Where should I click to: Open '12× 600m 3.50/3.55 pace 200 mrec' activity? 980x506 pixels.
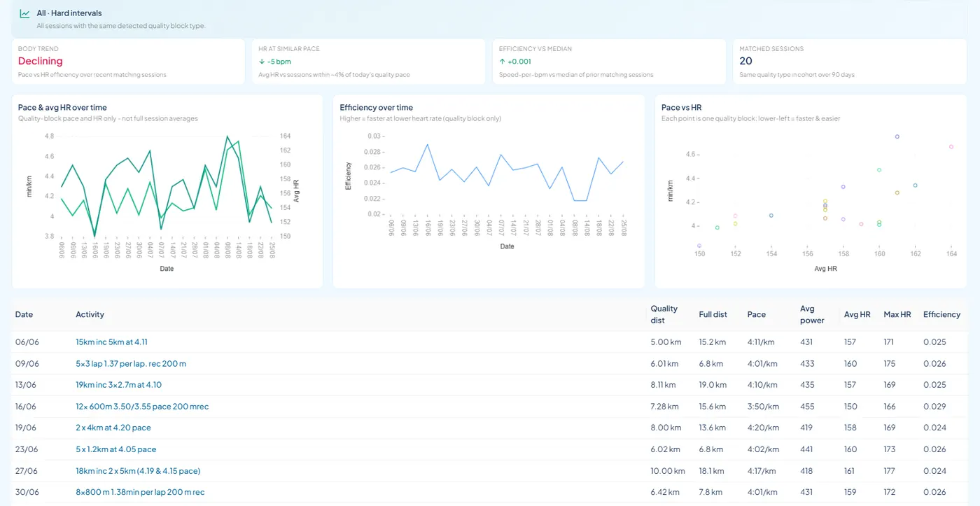coord(142,407)
